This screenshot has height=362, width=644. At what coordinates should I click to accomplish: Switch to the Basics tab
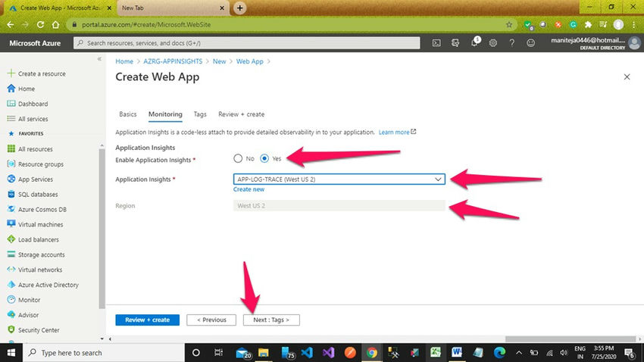coord(128,114)
